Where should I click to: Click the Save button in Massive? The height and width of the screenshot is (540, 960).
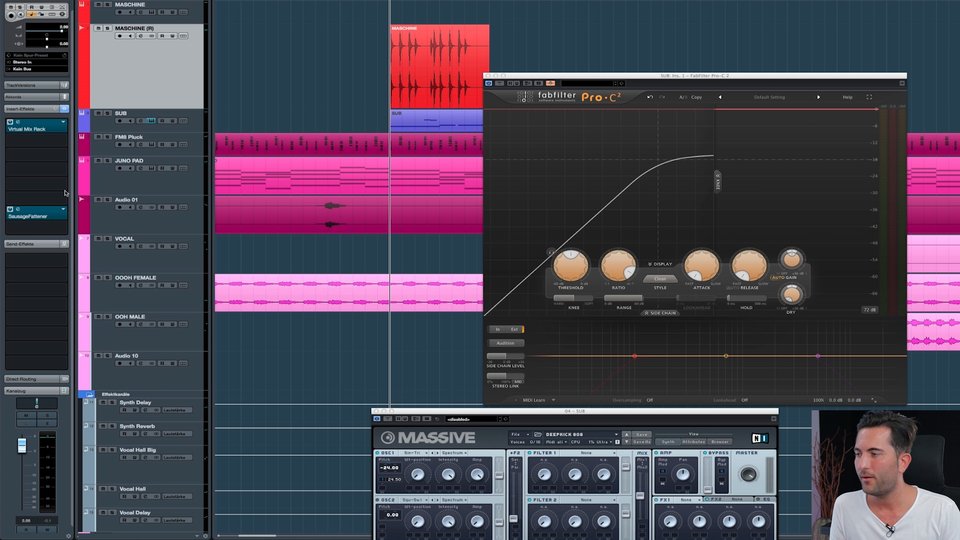[x=642, y=434]
